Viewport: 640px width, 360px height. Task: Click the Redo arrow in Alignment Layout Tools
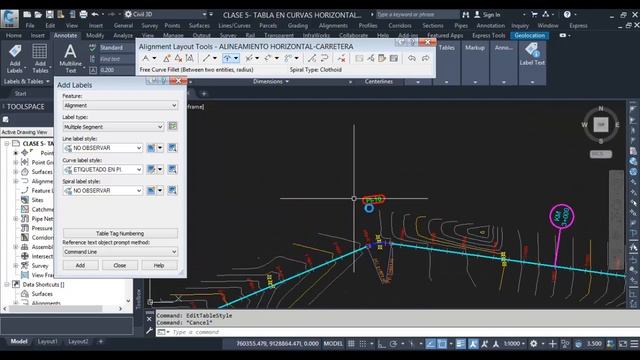(x=425, y=58)
